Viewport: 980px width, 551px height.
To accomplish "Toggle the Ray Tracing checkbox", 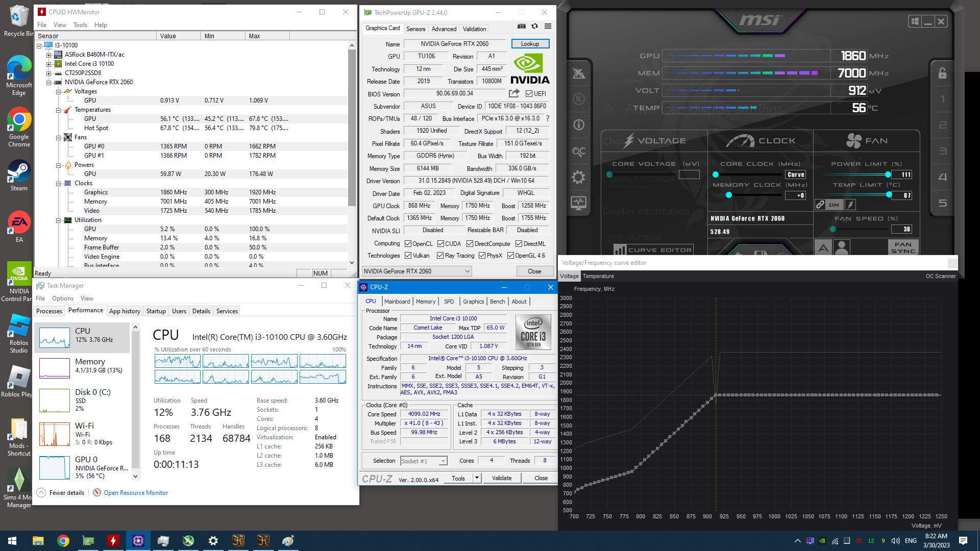I will [x=440, y=256].
